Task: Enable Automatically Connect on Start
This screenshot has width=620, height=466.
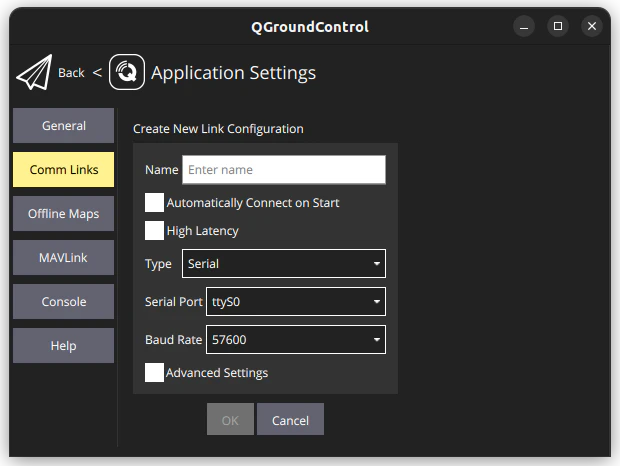Action: (x=154, y=203)
